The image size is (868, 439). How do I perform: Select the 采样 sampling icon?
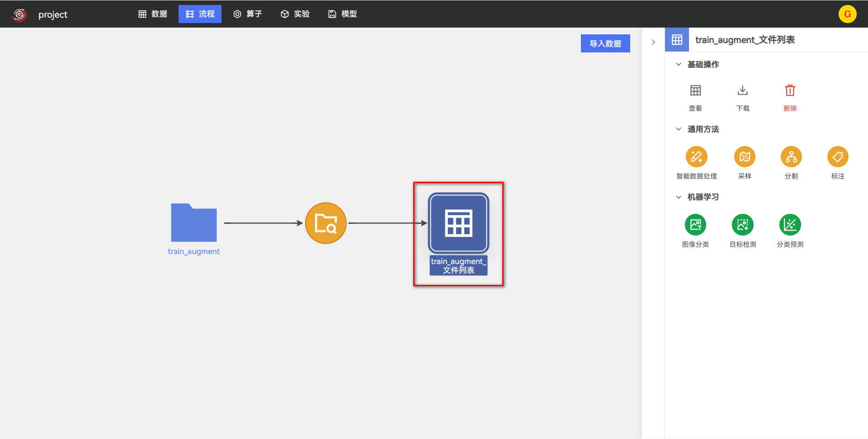point(745,157)
